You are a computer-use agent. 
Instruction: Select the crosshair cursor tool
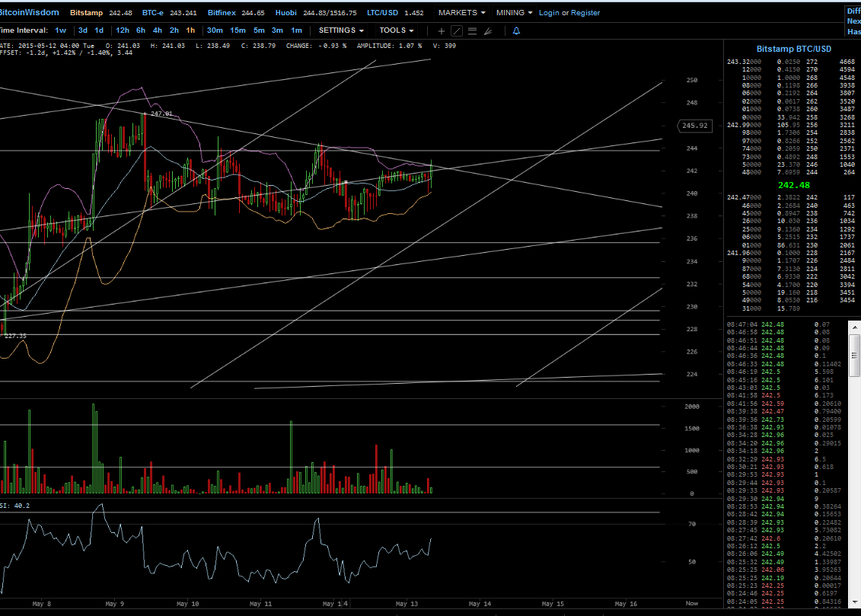pyautogui.click(x=441, y=31)
